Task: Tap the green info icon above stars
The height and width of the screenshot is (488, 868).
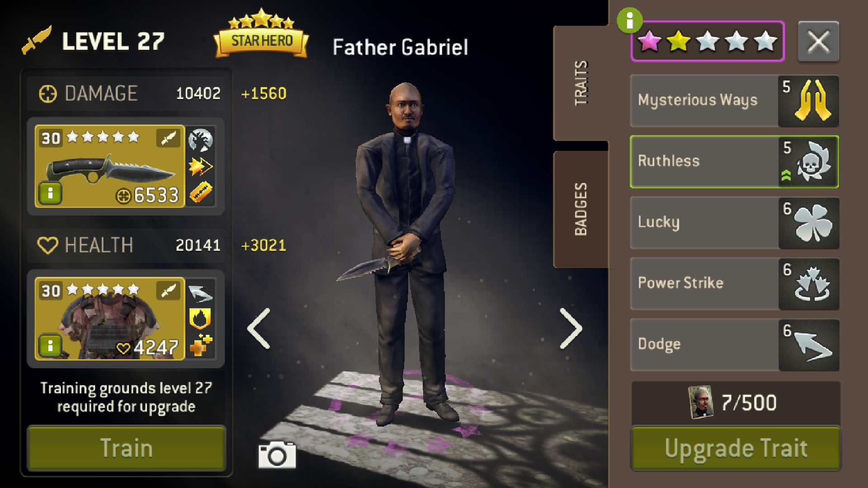Action: click(x=629, y=20)
